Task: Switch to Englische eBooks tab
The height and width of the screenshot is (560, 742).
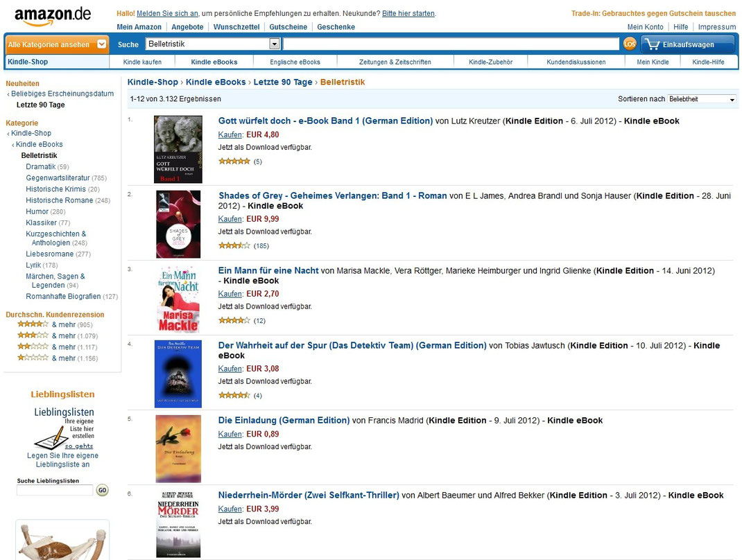Action: [295, 62]
